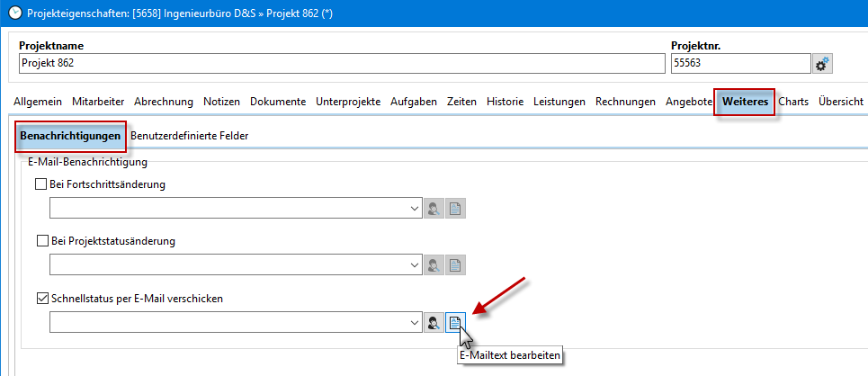Edit e-mail text for Projektstatusänderung notification
Image resolution: width=868 pixels, height=376 pixels.
click(456, 265)
